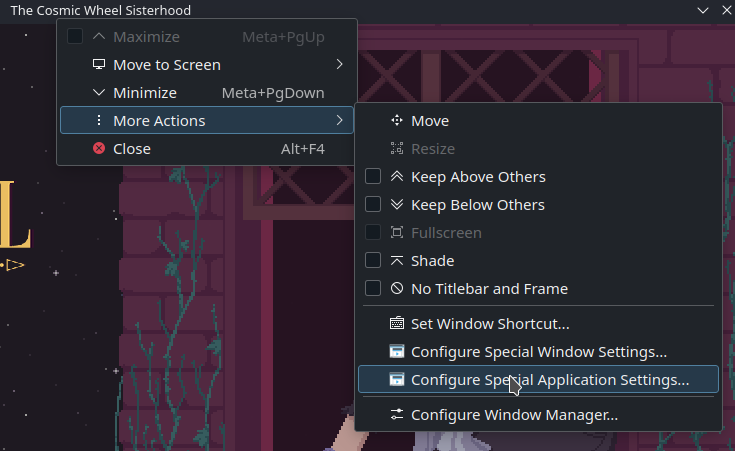Viewport: 735px width, 451px height.
Task: Choose Close from the window menu
Action: (207, 149)
